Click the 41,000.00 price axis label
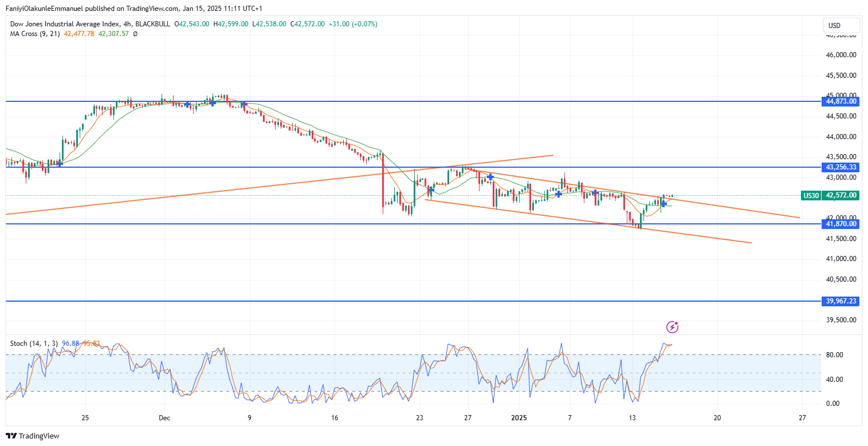Screen dimensions: 868x446 pyautogui.click(x=841, y=259)
